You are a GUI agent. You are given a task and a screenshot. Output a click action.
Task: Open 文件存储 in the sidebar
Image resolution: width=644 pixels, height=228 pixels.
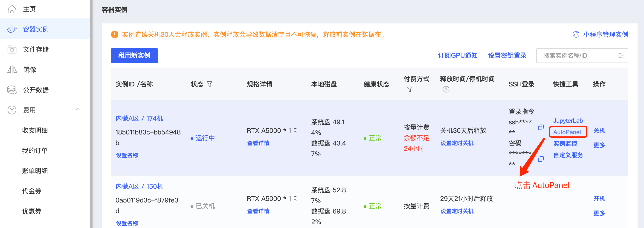click(36, 49)
